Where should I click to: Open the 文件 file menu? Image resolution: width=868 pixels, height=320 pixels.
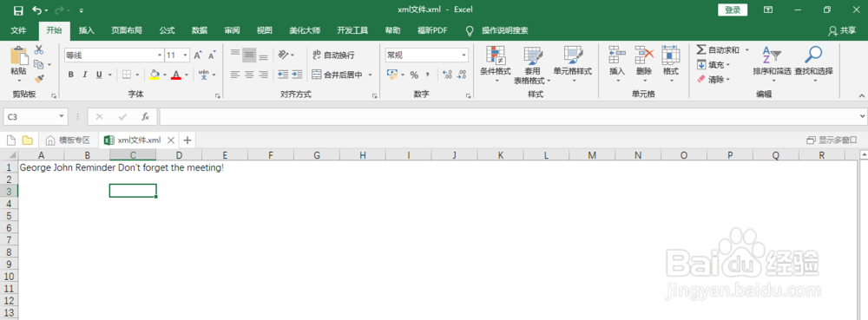19,30
